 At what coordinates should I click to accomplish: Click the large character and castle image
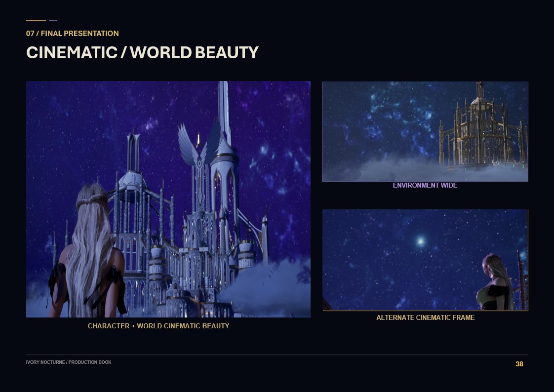coord(168,199)
